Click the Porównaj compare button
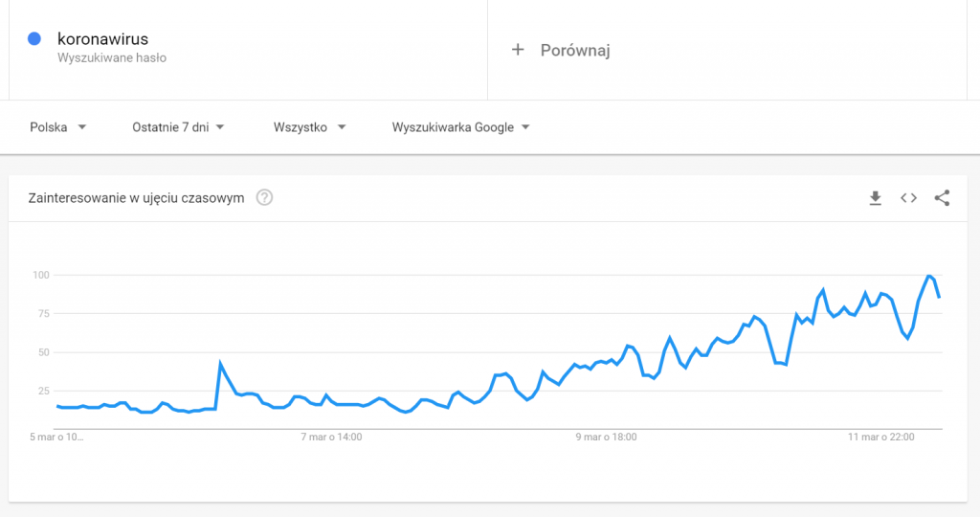980x517 pixels. tap(574, 50)
